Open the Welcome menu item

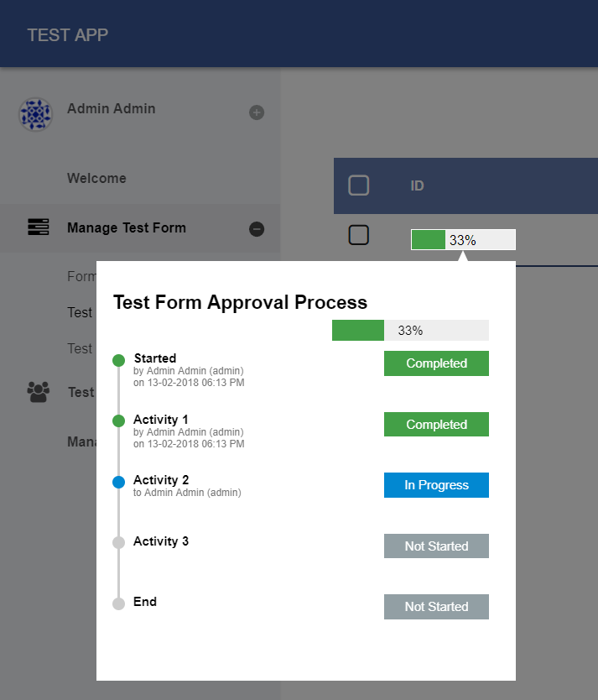pos(96,178)
